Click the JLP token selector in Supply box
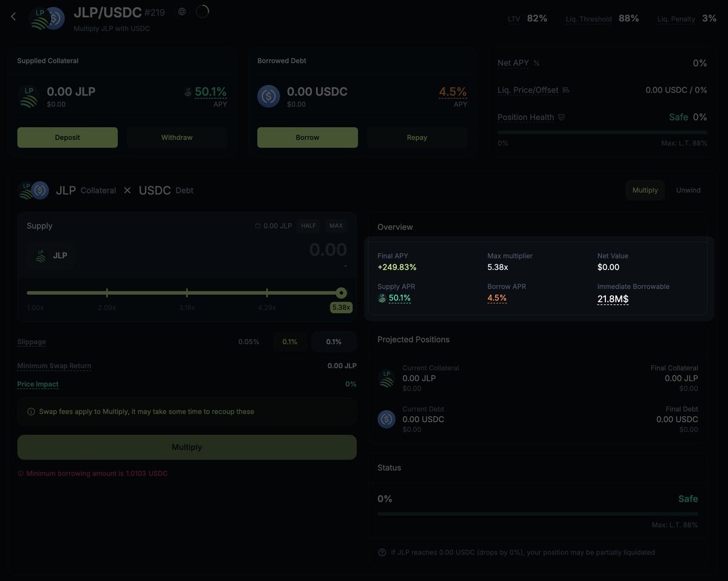 tap(52, 255)
